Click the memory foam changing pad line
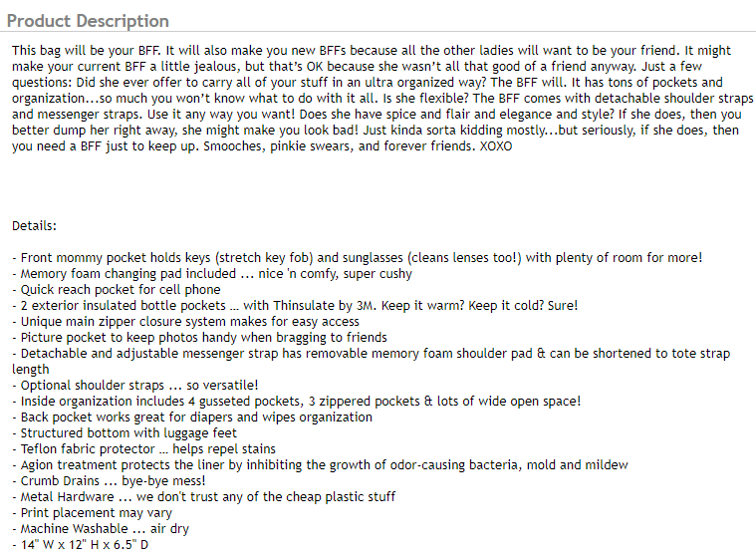This screenshot has width=756, height=557. pos(212,274)
